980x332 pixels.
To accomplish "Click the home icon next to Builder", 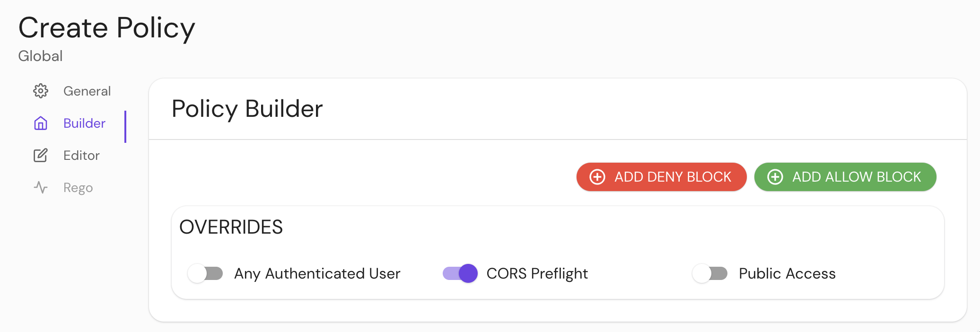I will (41, 123).
